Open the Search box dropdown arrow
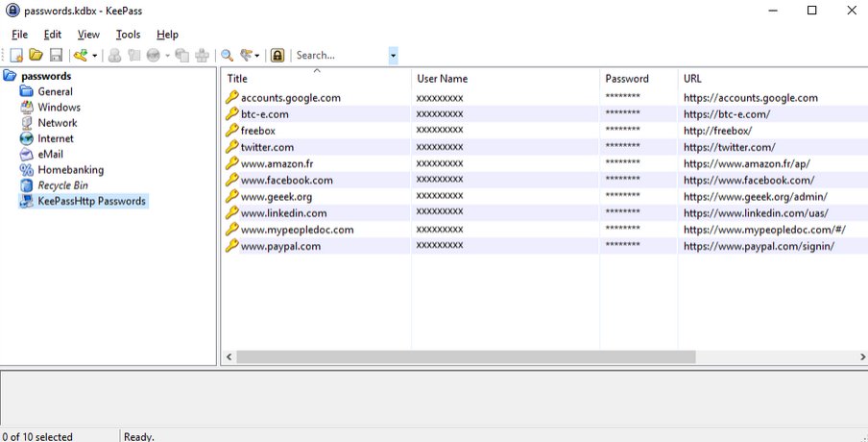 pyautogui.click(x=393, y=56)
